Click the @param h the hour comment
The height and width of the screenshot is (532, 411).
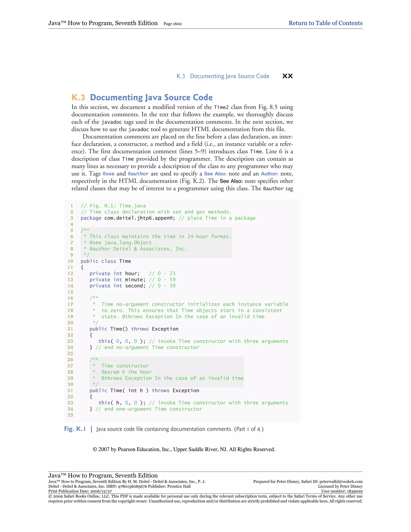(126, 372)
